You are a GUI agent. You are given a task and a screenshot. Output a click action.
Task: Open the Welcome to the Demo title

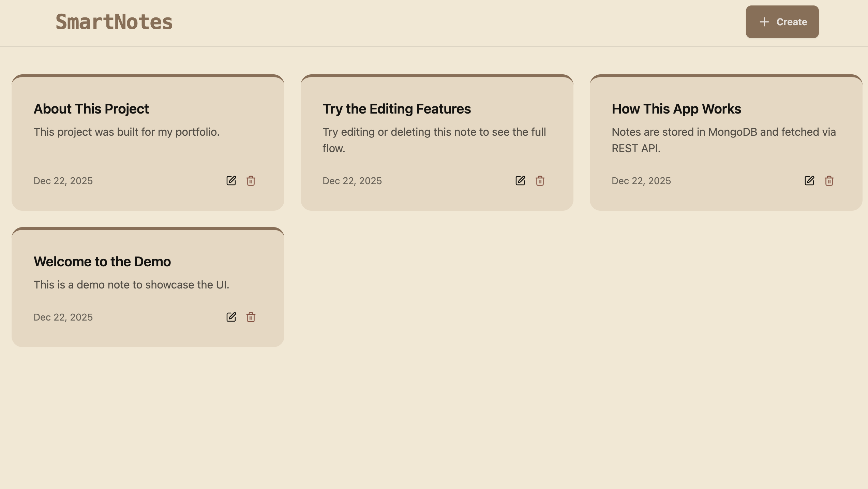102,262
